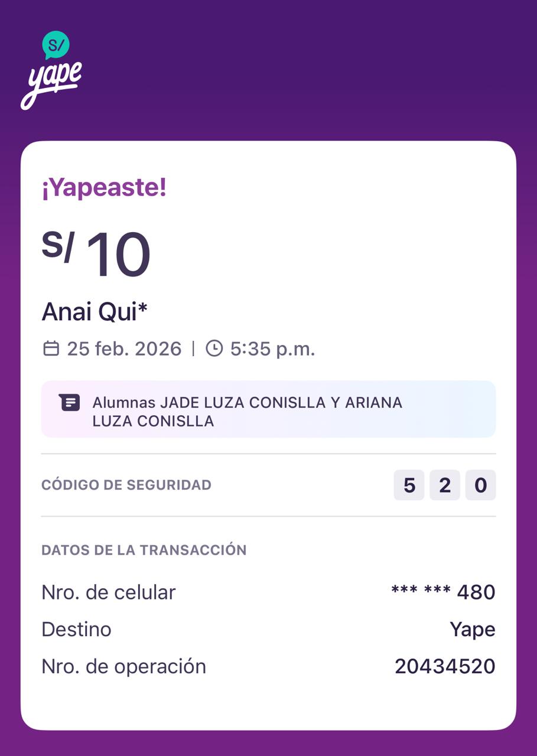Select security code digit 5
Viewport: 537px width, 756px height.
point(409,485)
